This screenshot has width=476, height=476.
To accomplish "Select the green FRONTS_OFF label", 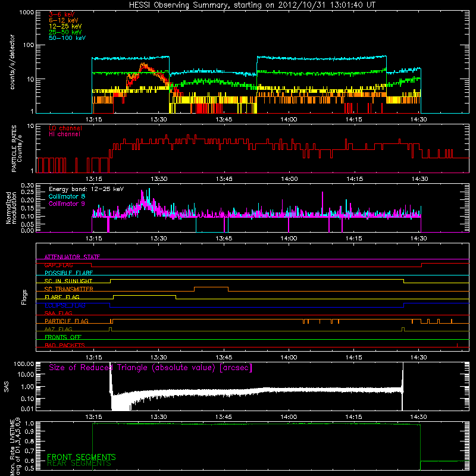I will 63,337.
